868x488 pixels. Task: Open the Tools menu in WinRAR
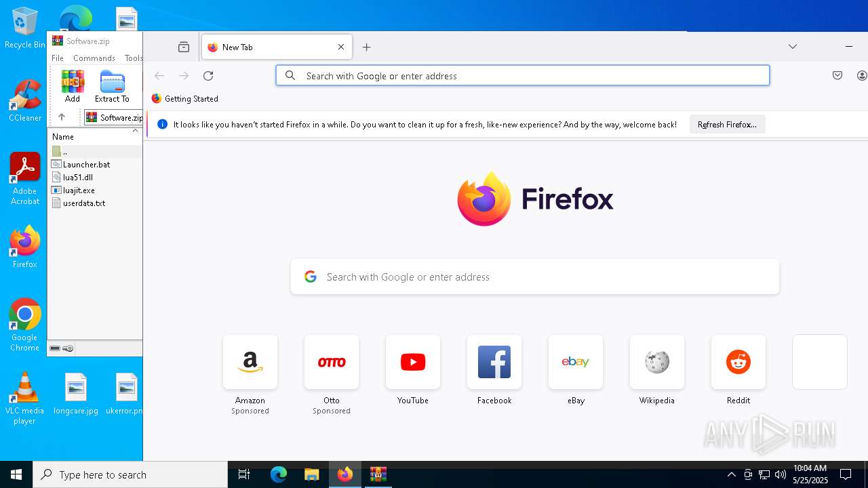click(x=133, y=58)
